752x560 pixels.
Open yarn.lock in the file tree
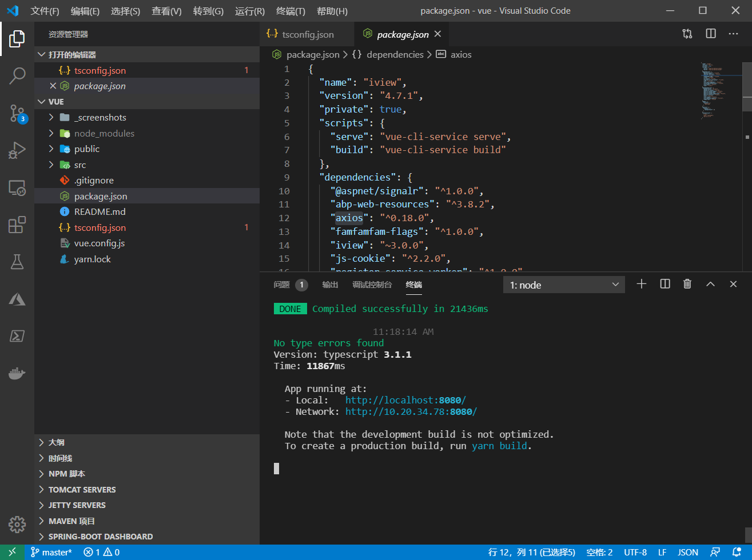(147, 259)
